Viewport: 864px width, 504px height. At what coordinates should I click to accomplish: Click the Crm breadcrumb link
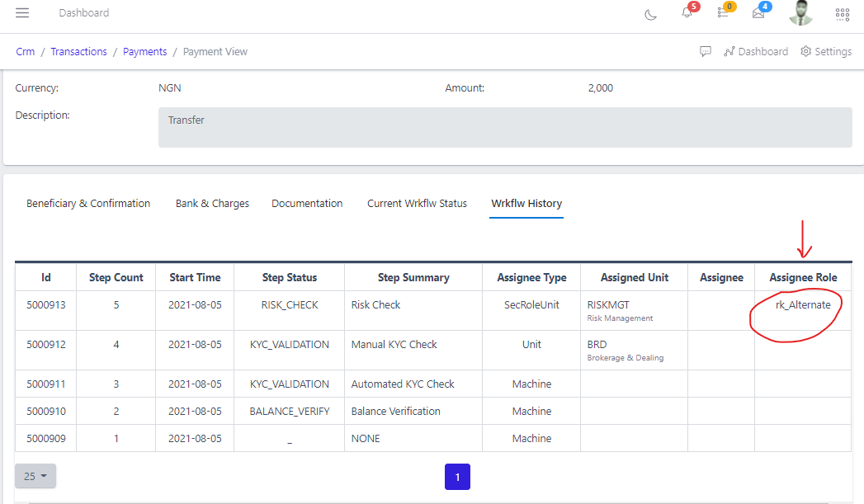pyautogui.click(x=25, y=51)
